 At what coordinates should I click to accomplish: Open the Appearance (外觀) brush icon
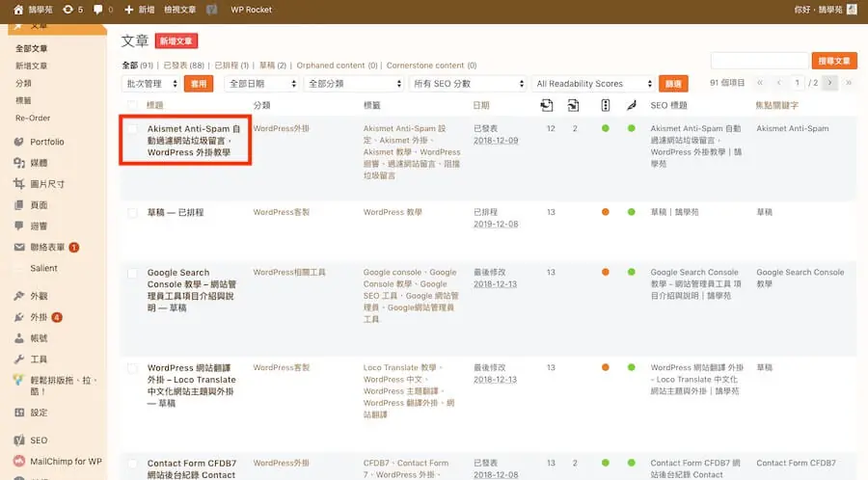point(19,296)
